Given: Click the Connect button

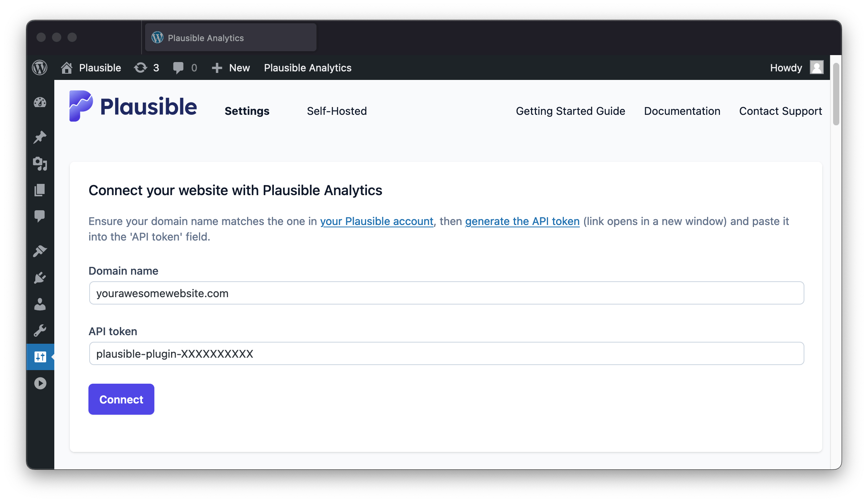Looking at the screenshot, I should (x=121, y=399).
